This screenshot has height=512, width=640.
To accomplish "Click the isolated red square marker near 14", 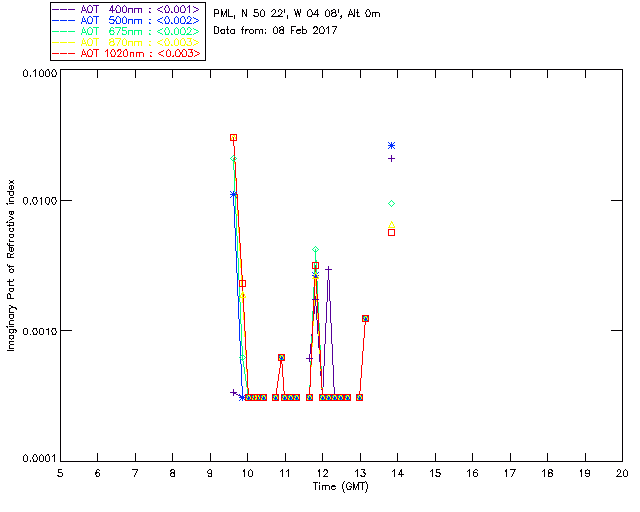I will click(391, 233).
